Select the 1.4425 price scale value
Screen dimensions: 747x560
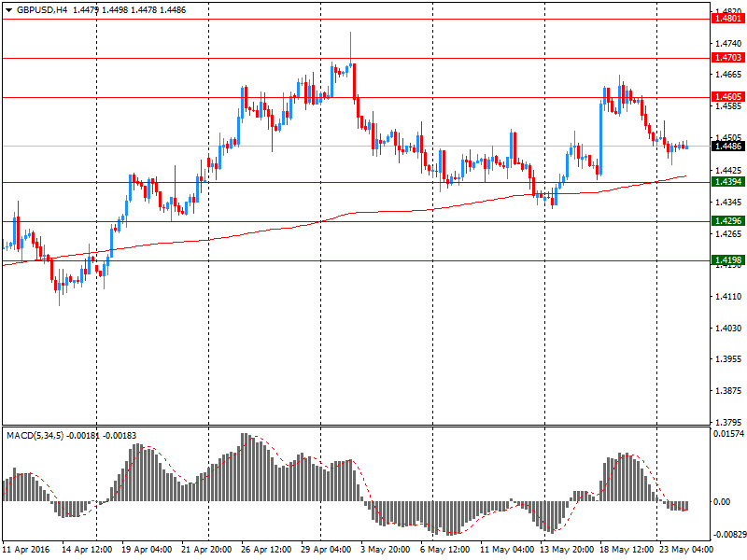[728, 171]
